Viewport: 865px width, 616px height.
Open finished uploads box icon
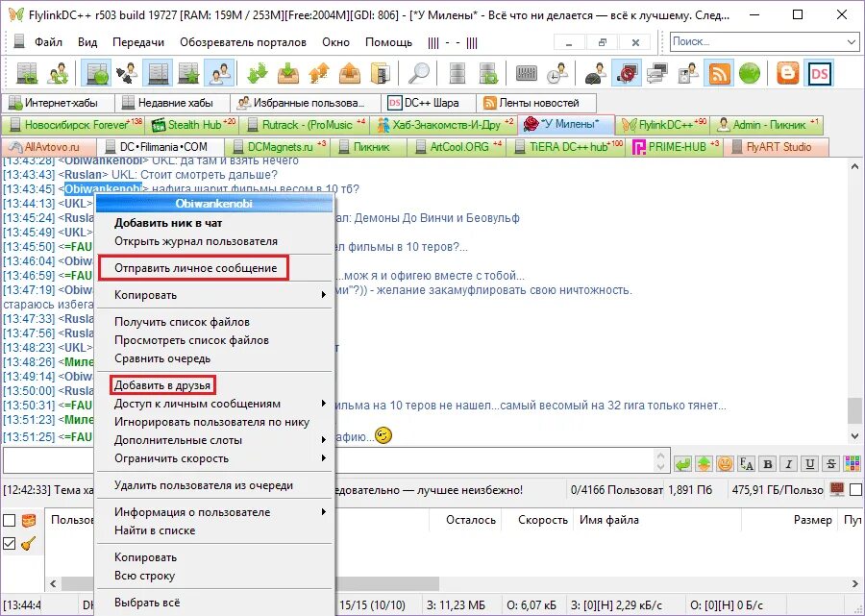349,73
